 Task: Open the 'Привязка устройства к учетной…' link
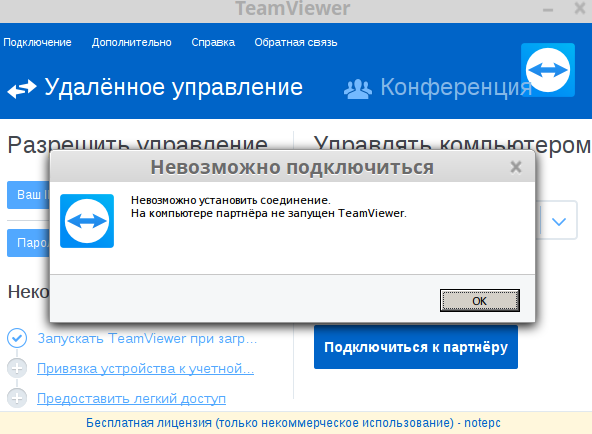click(x=145, y=368)
